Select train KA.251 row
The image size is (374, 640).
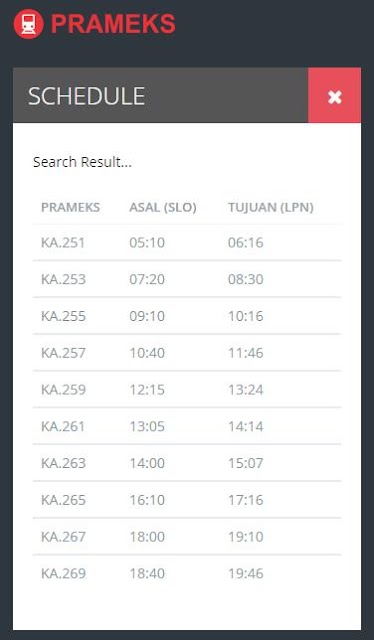tap(187, 242)
